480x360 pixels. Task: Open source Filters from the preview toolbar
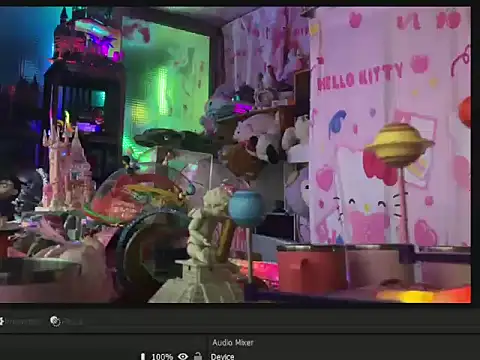tap(55, 321)
